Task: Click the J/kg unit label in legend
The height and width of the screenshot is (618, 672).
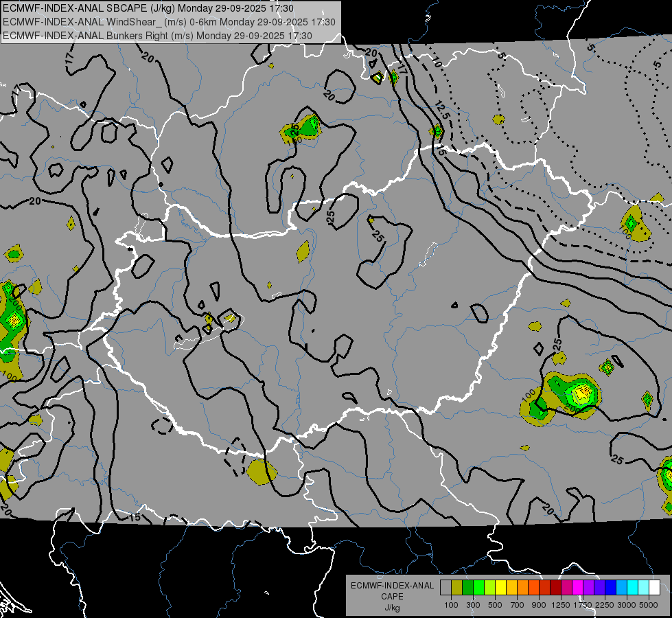Action: tap(392, 608)
